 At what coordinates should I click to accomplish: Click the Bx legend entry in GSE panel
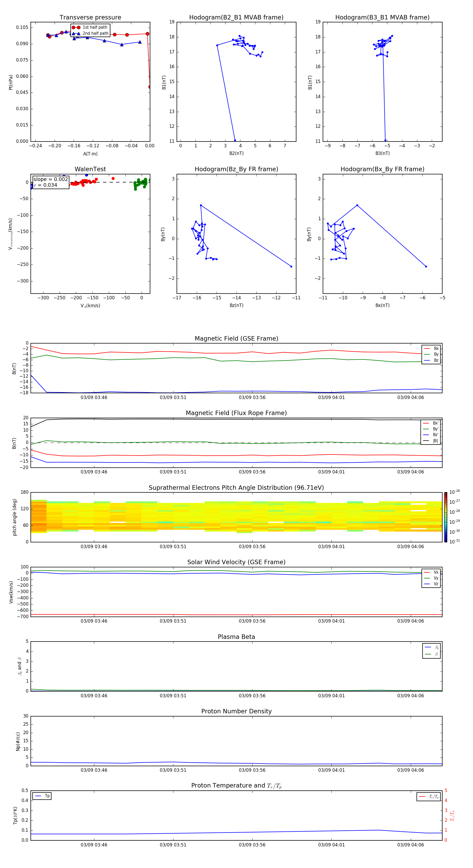pos(431,349)
